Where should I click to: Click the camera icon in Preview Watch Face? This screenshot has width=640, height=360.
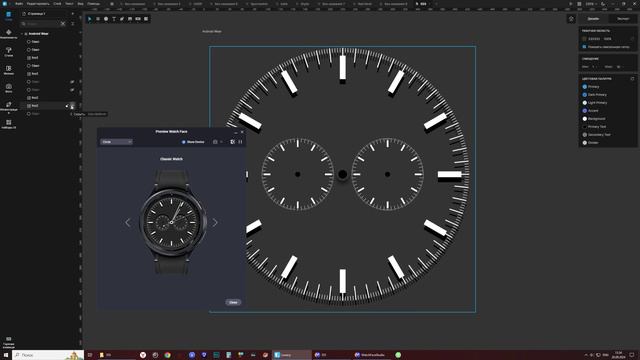215,142
